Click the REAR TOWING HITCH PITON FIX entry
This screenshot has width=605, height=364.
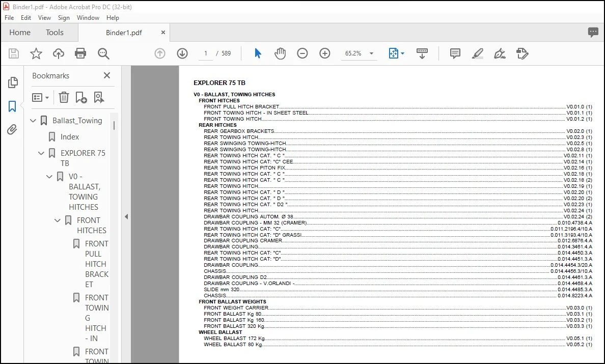coord(398,167)
